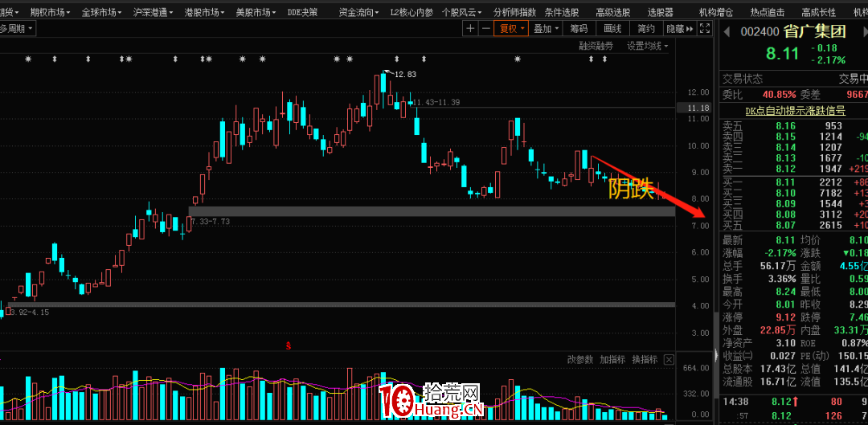
Task: Select the 卖五 ask row at 8.16
Action: (x=792, y=126)
